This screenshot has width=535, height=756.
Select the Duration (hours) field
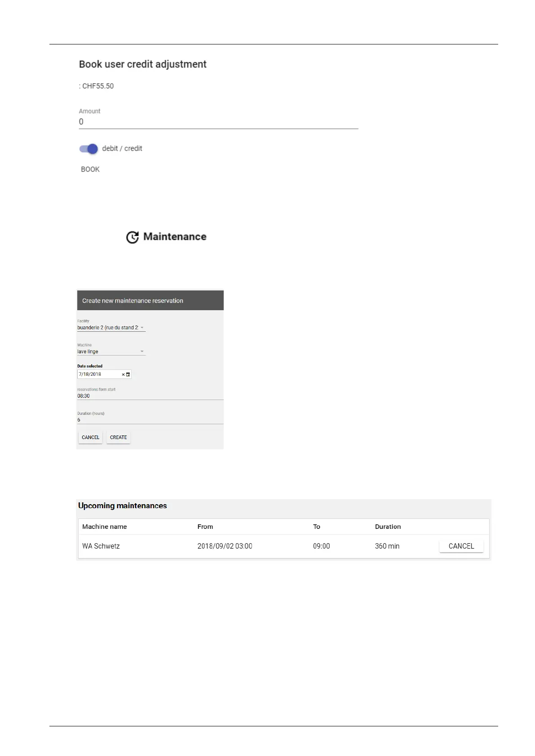pyautogui.click(x=150, y=420)
